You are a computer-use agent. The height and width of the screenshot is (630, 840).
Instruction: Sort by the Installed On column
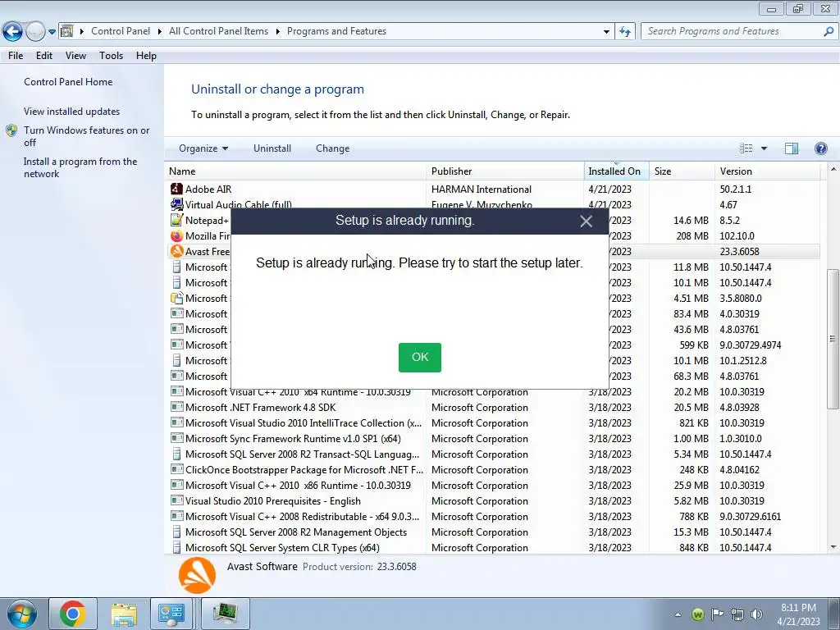coord(617,171)
